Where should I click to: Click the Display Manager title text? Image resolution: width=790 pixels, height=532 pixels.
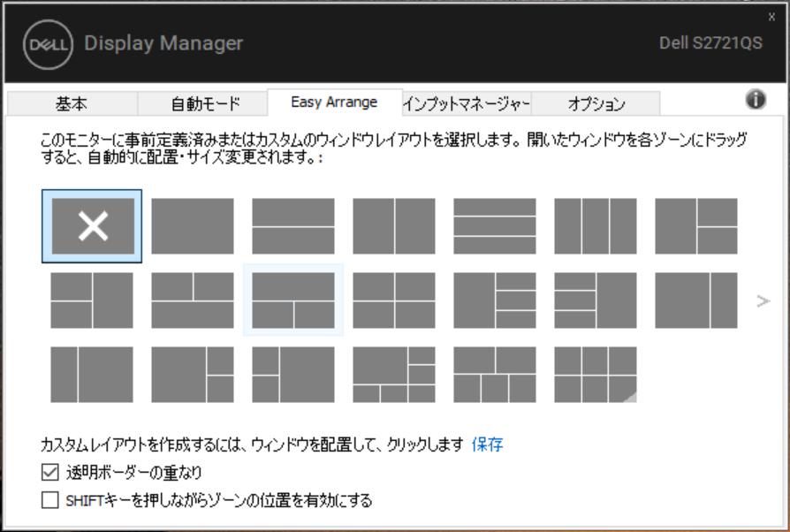[x=163, y=43]
